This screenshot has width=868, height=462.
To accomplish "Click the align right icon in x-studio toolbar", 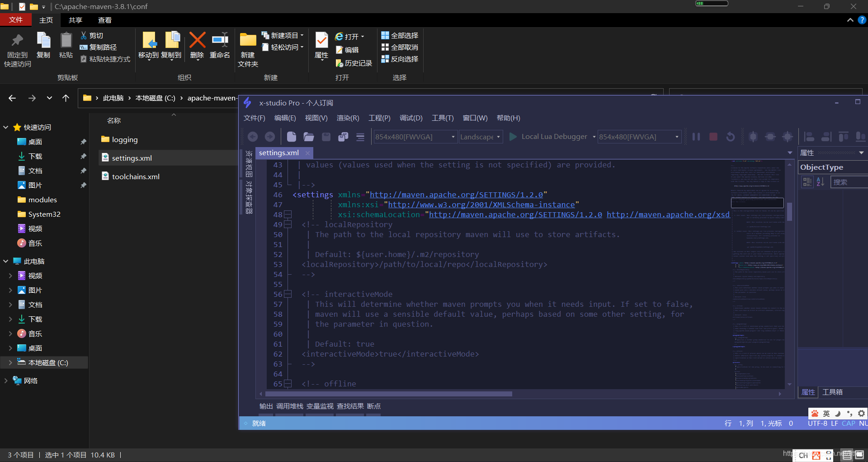I will pos(826,137).
